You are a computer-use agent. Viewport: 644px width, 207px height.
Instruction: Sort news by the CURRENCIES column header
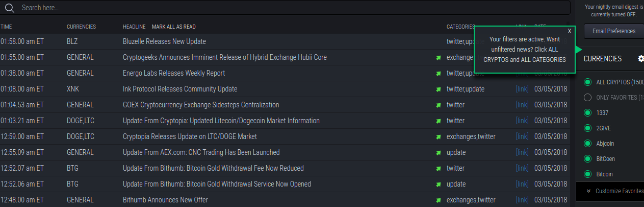pos(81,27)
